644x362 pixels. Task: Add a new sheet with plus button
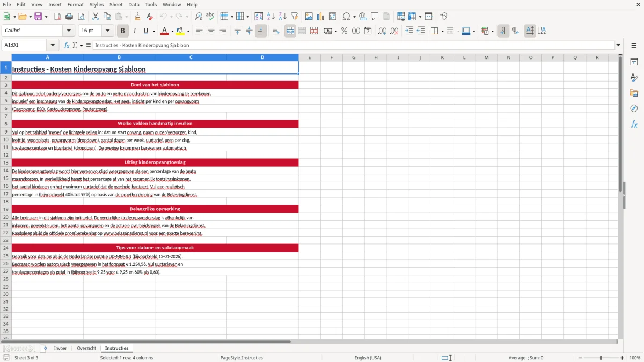tap(45, 349)
